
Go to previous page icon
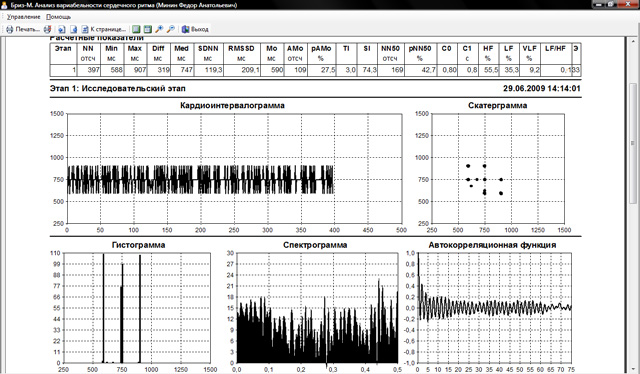[62, 29]
